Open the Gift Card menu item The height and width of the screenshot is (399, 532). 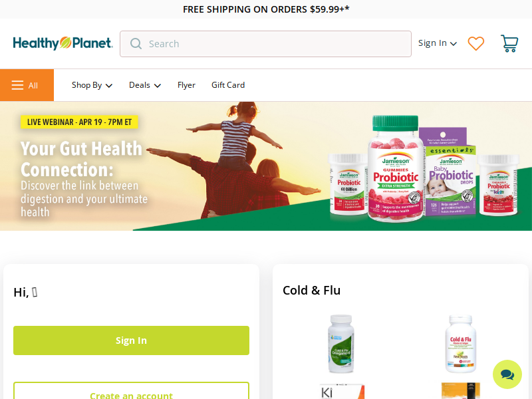click(228, 85)
